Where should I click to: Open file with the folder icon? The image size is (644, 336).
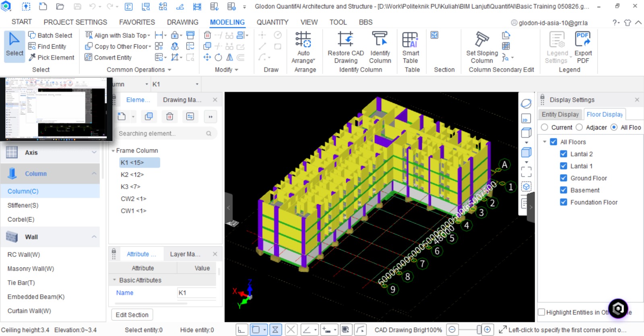(60, 6)
